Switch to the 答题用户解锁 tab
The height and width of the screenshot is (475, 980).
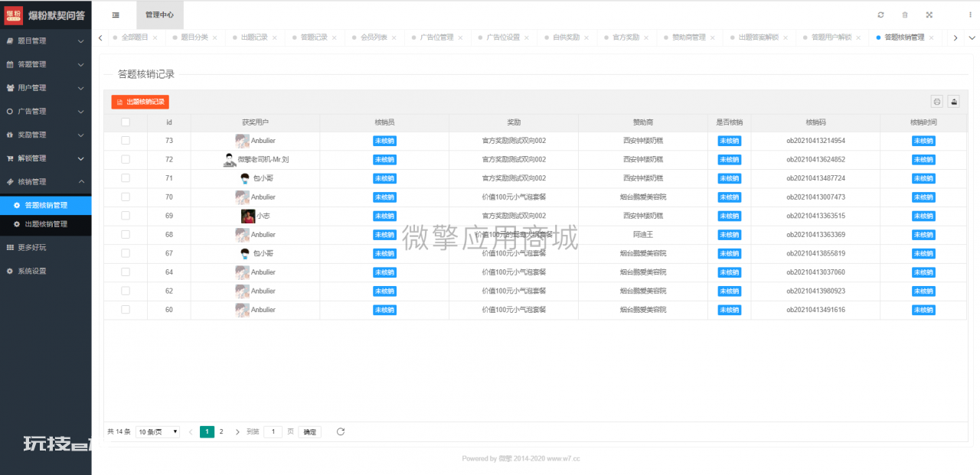(831, 37)
